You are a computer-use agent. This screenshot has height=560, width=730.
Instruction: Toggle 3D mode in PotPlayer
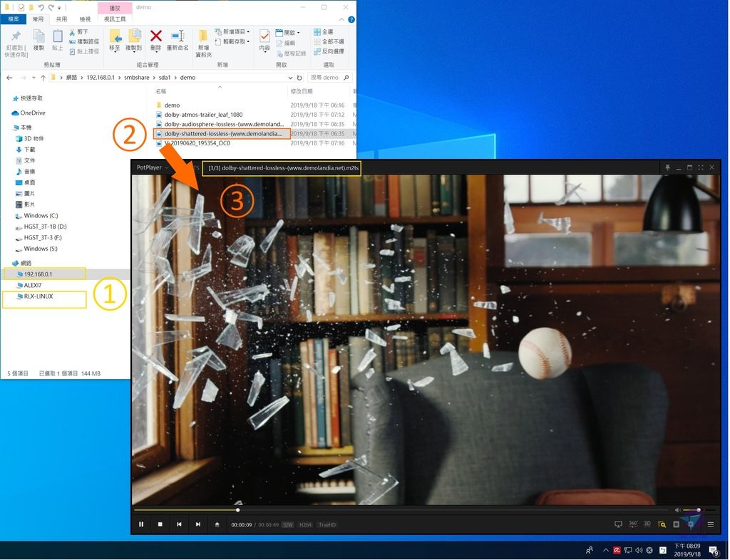click(x=647, y=524)
